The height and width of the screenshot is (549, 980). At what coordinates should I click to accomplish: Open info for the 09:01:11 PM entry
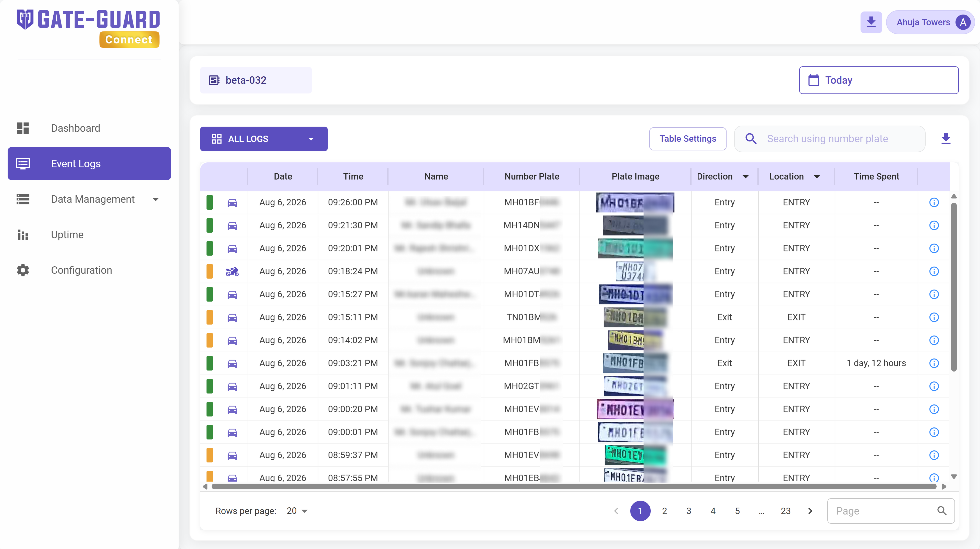coord(934,386)
